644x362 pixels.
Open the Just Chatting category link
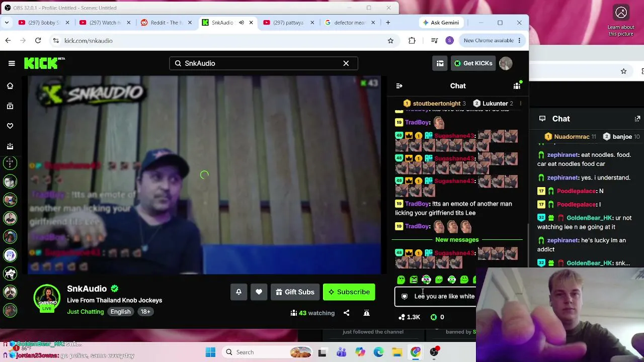pyautogui.click(x=86, y=312)
